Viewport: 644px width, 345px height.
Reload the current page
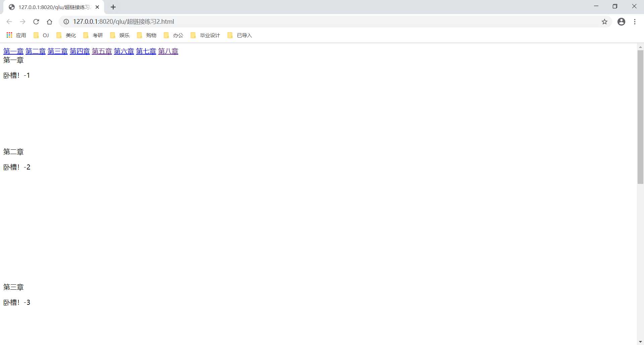36,22
